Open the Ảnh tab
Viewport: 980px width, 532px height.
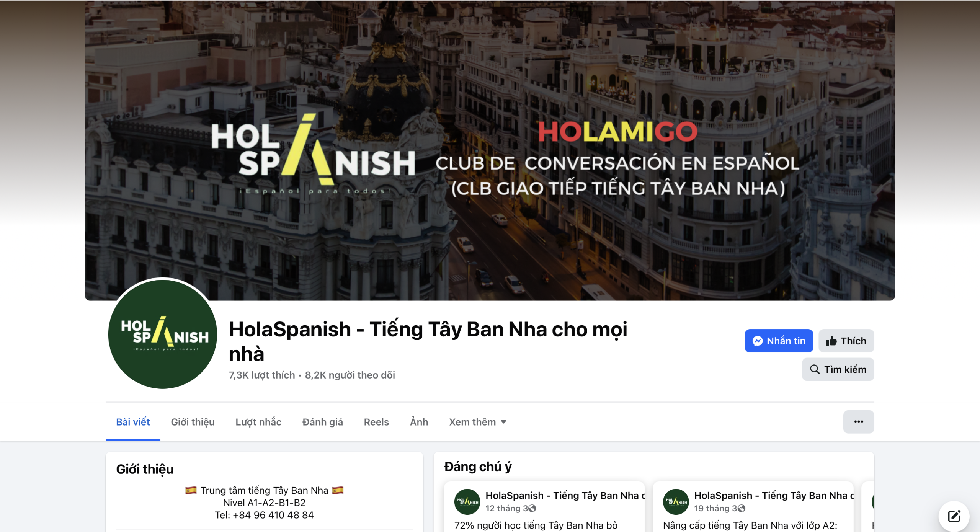click(x=419, y=422)
